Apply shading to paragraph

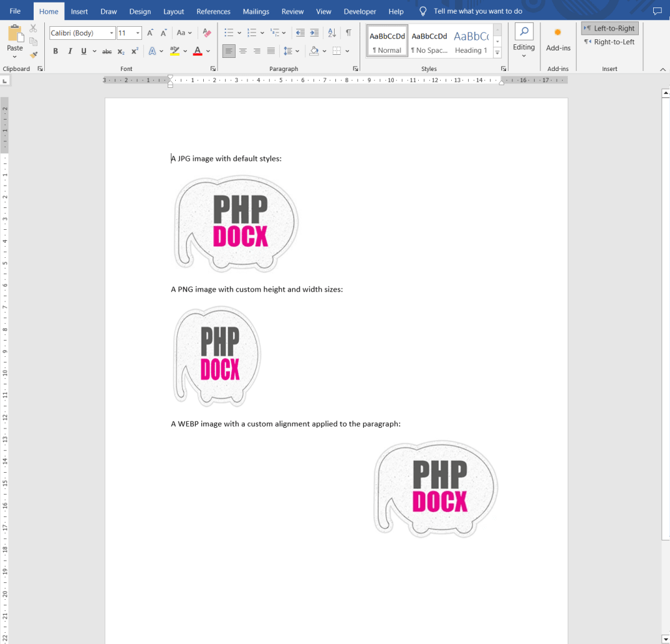click(x=315, y=51)
